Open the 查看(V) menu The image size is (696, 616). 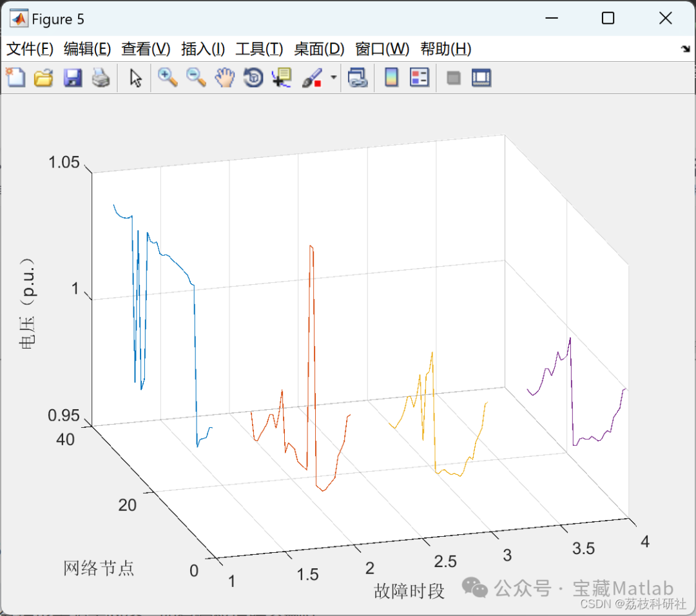tap(146, 49)
